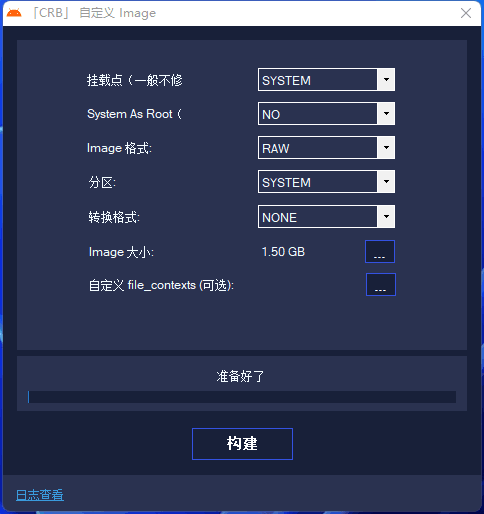Open the 挂载点 SYSTEM dropdown arrow
Screen dimensions: 484x514
(x=386, y=80)
